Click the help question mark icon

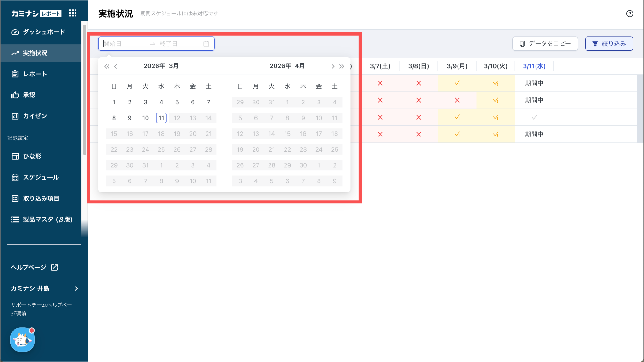click(x=630, y=14)
